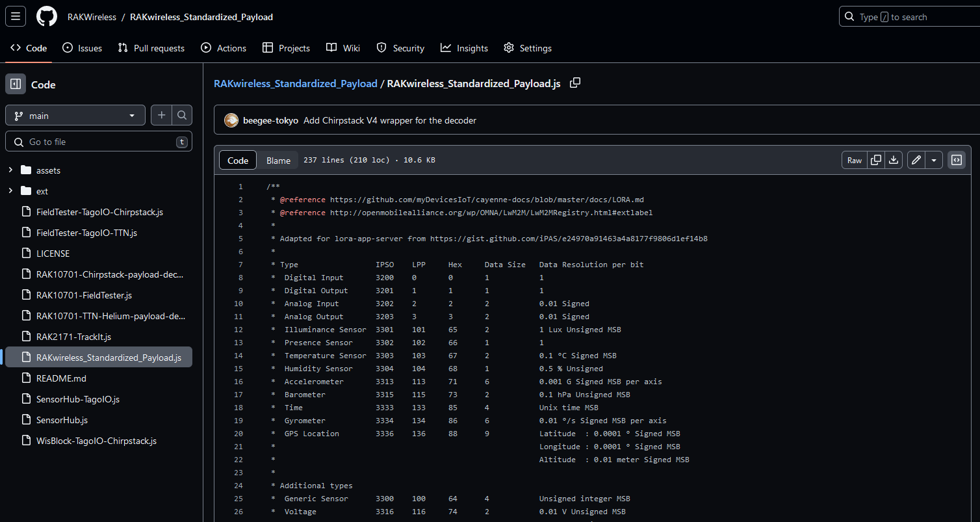Viewport: 980px width, 522px height.
Task: Edit this file with pencil icon
Action: tap(916, 160)
